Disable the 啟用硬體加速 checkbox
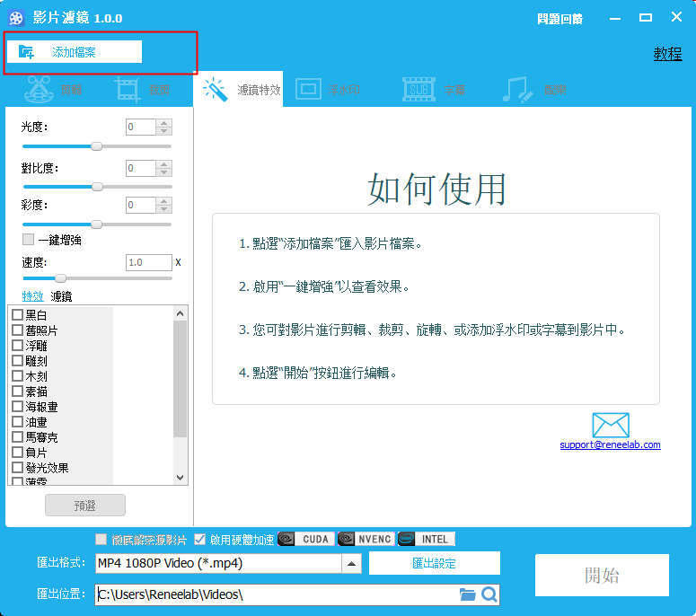Screen dimensions: 696x616 (199, 539)
